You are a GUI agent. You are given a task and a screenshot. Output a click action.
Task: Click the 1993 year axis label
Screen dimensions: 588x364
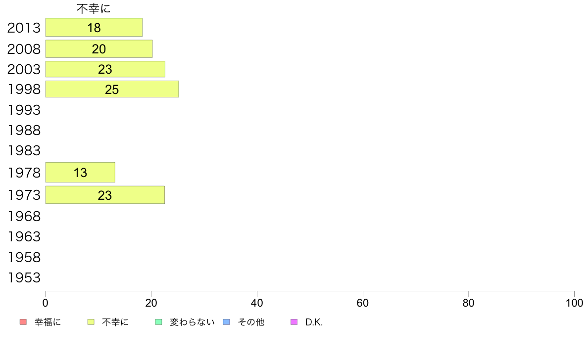(x=24, y=110)
